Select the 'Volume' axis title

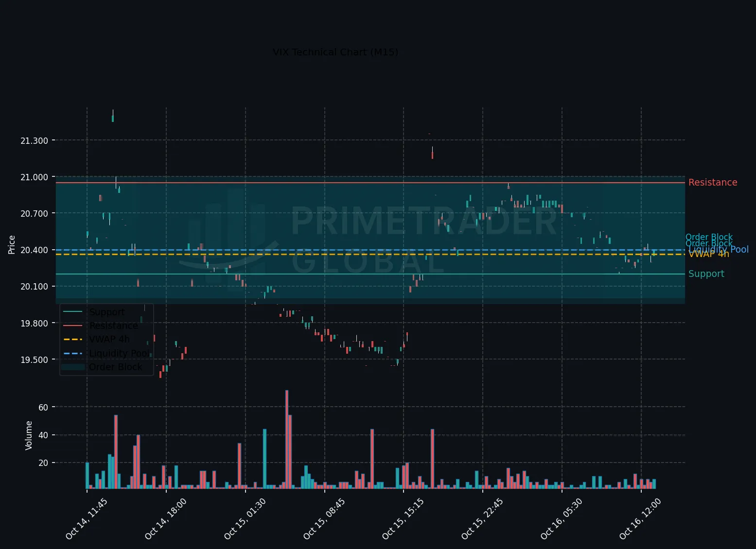pos(29,435)
